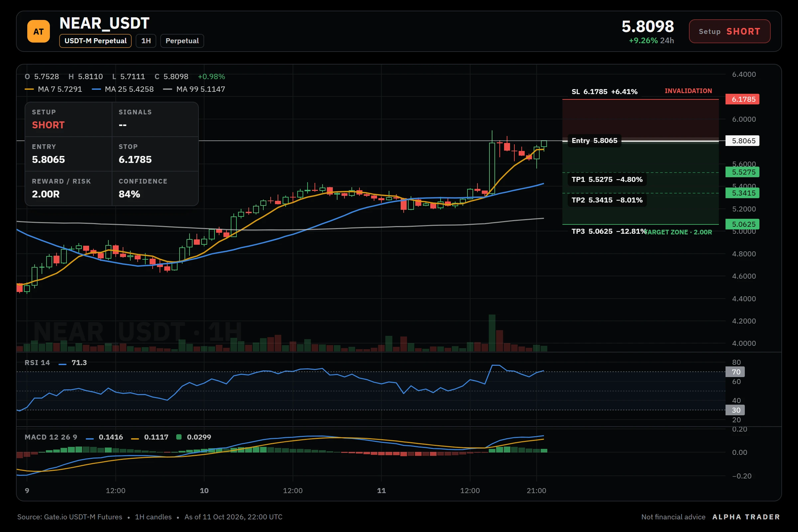Click the MACD 12 26 9 label
Image resolution: width=798 pixels, height=532 pixels.
pyautogui.click(x=51, y=437)
